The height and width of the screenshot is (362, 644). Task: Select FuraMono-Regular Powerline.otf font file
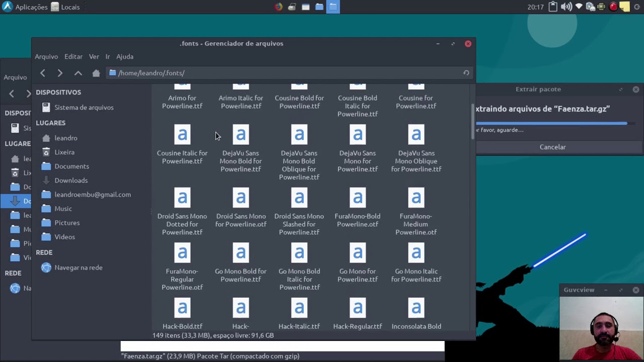point(182,267)
